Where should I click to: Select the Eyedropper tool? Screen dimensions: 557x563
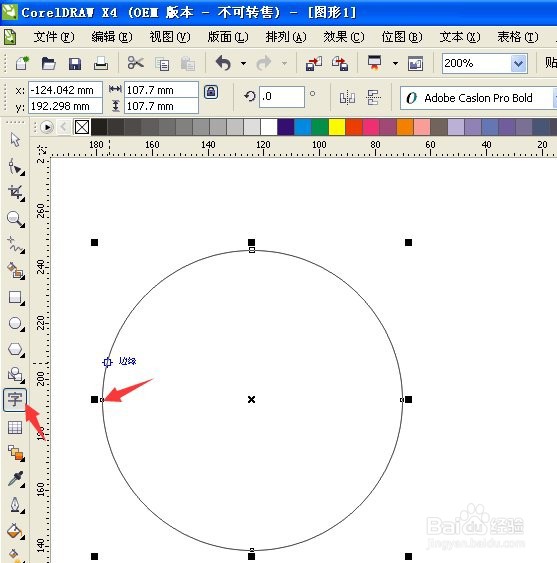(x=16, y=479)
